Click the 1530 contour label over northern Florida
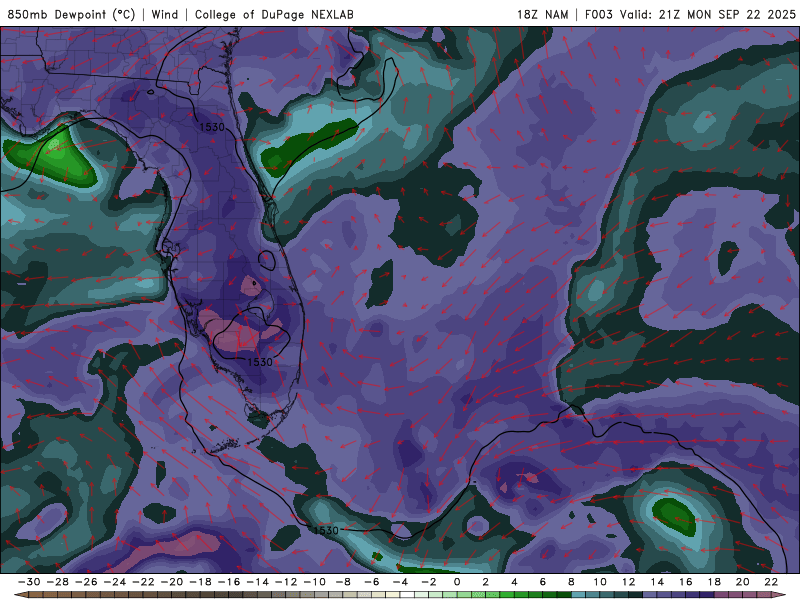This screenshot has width=800, height=600. [x=212, y=127]
